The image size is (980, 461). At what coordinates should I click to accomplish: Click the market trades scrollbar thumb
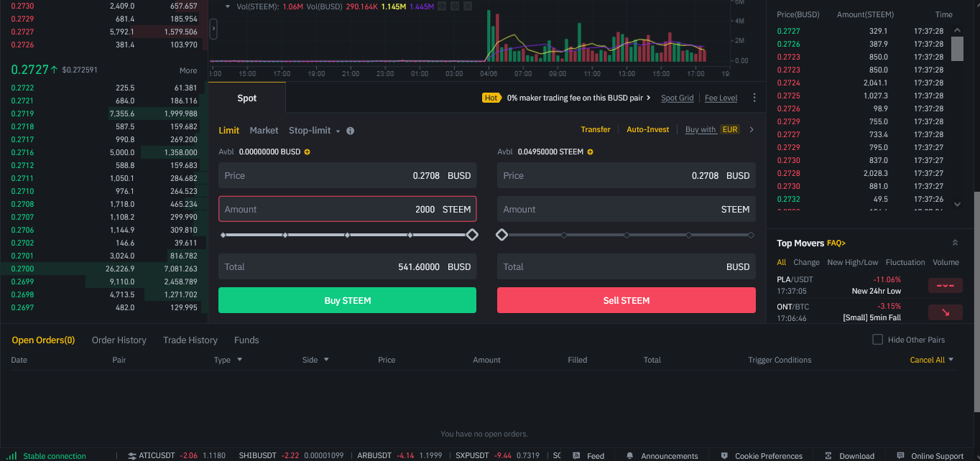pyautogui.click(x=957, y=48)
